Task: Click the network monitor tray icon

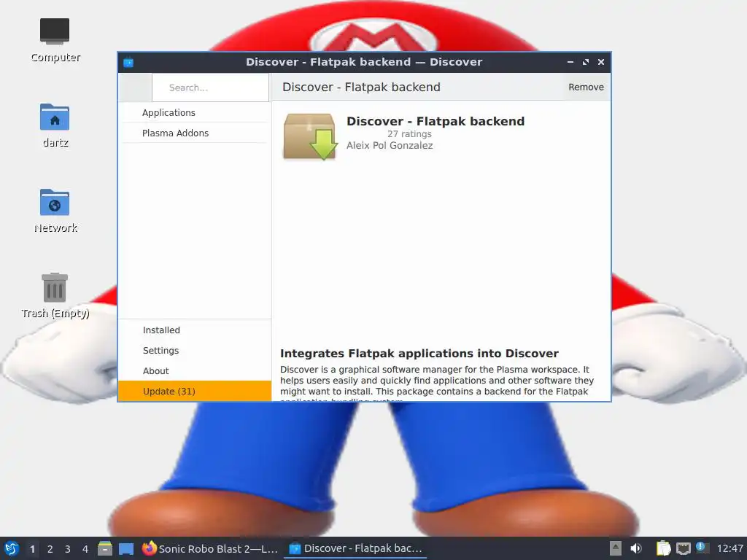Action: pos(683,548)
